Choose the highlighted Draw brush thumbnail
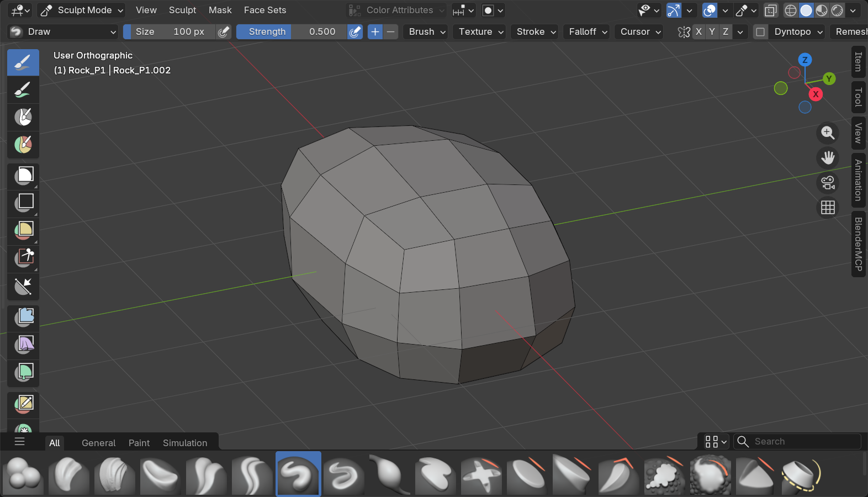 click(298, 474)
